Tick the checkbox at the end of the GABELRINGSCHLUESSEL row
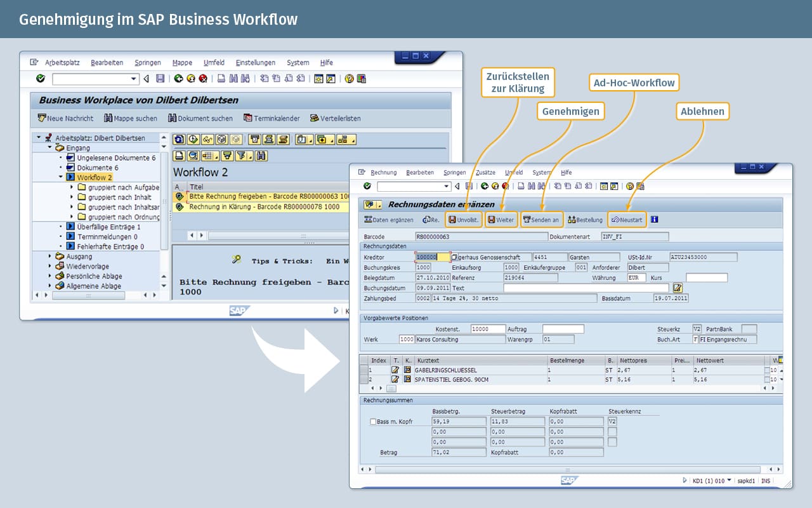Screen dimensions: 812x508 [x=767, y=370]
